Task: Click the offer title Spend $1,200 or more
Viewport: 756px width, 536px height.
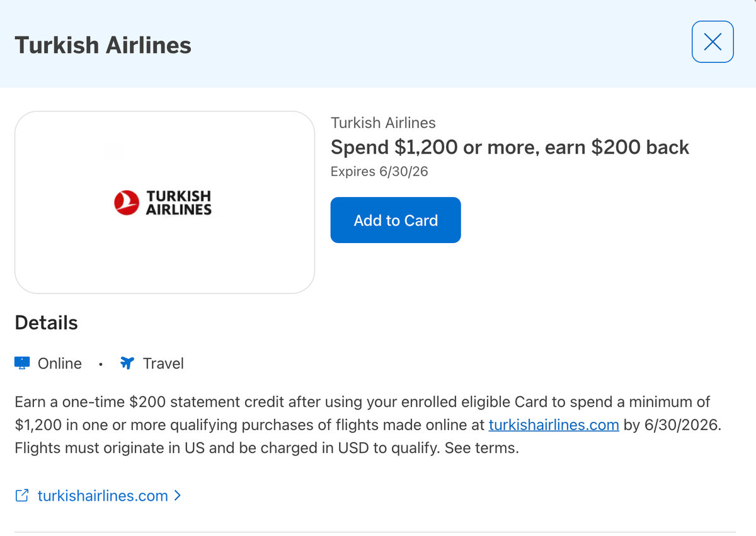Action: (x=510, y=147)
